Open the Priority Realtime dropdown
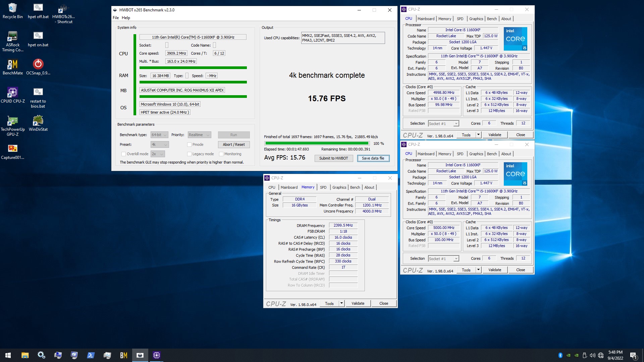Viewport: 644px width, 362px height. 199,135
